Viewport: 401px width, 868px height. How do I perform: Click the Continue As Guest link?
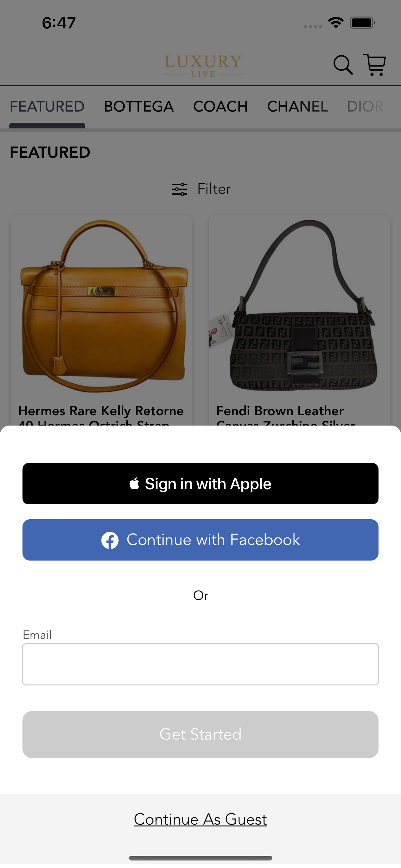(200, 820)
